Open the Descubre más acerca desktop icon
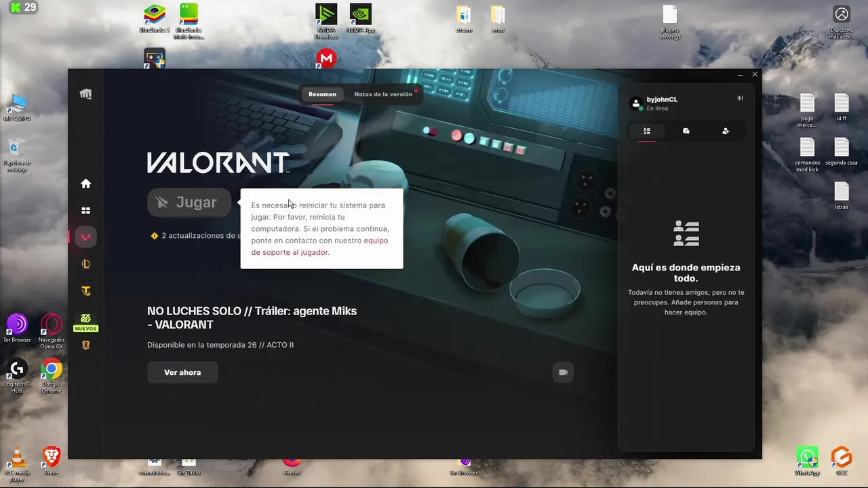This screenshot has width=868, height=488. click(x=842, y=22)
